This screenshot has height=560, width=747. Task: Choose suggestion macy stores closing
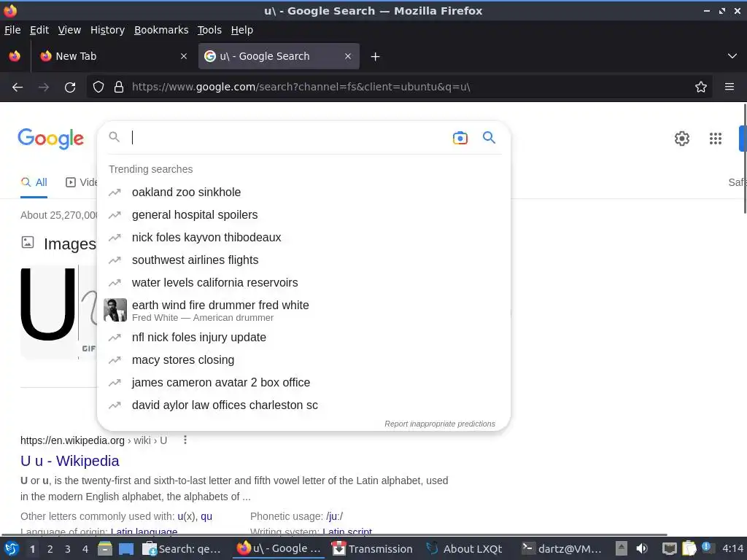coord(304,360)
